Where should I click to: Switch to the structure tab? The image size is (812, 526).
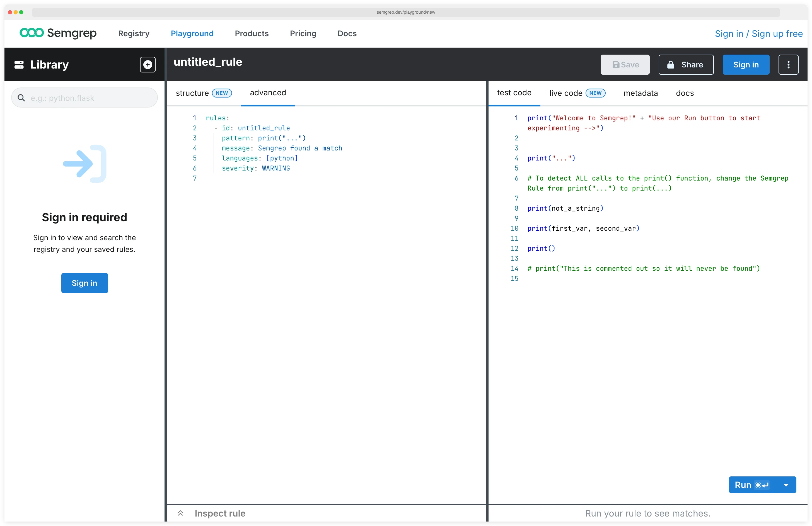pos(192,93)
